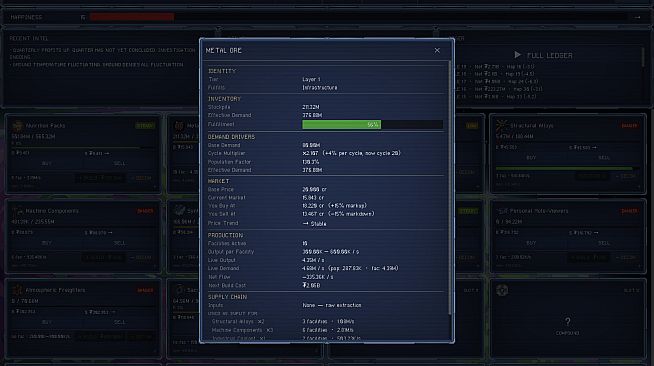Click the question mark unknown compound
The width and height of the screenshot is (654, 366).
[x=567, y=321]
